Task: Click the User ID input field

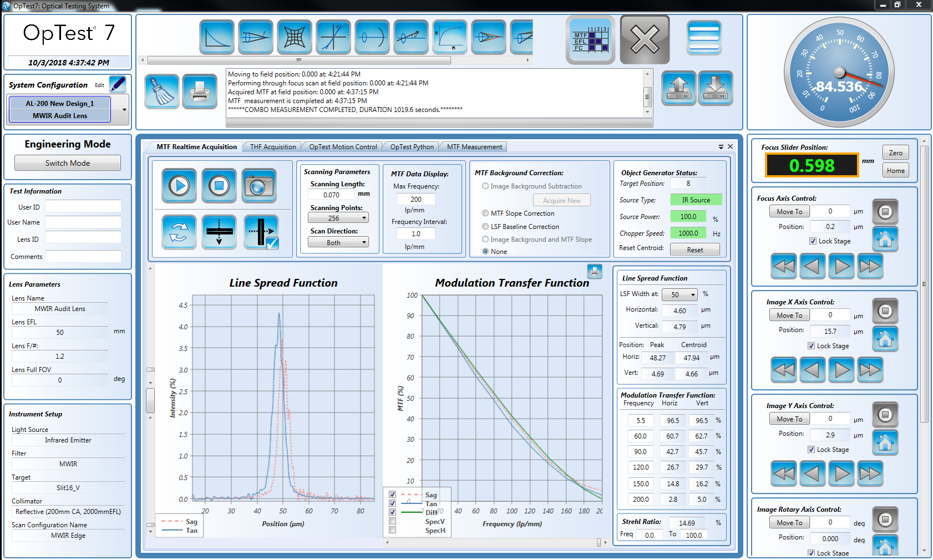Action: point(83,206)
